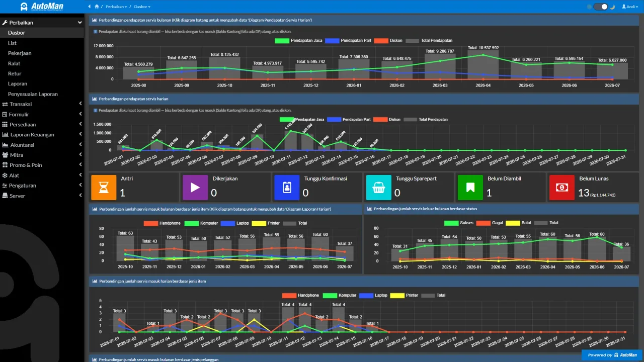Click the Powered by AutoMan link

pos(612,355)
